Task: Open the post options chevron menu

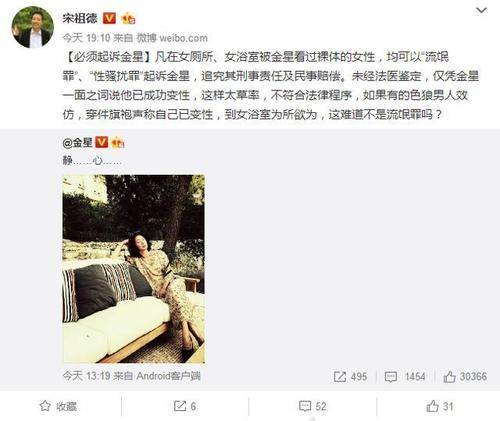Action: coord(481,11)
